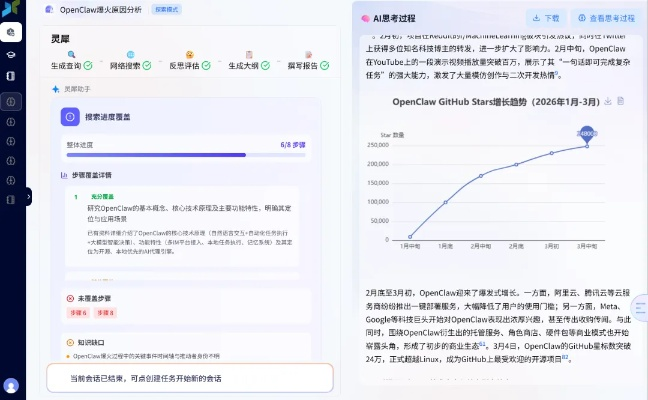Click the 步骤 8 tag
Viewport: 648px width, 400px height.
click(x=106, y=313)
